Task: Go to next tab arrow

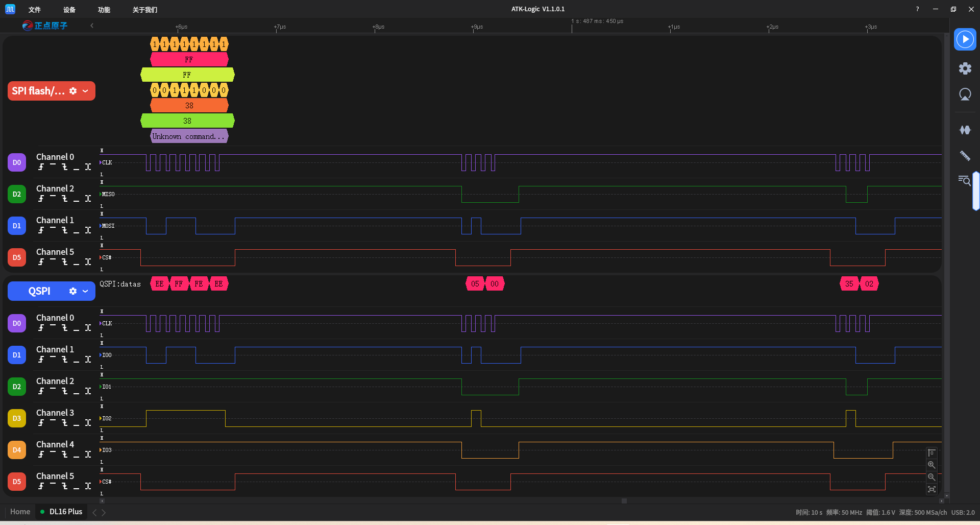Action: 104,512
